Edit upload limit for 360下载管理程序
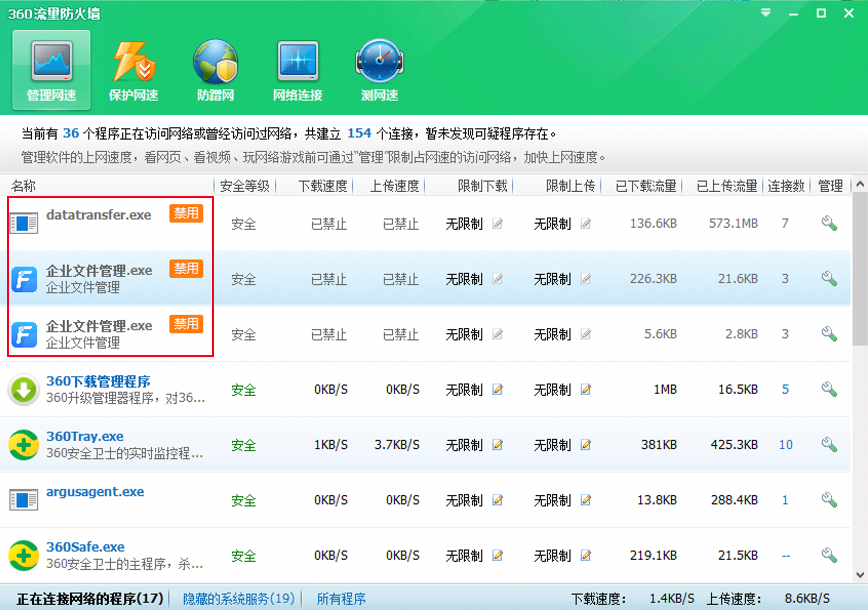Screen dimensions: 868x610 (586, 390)
